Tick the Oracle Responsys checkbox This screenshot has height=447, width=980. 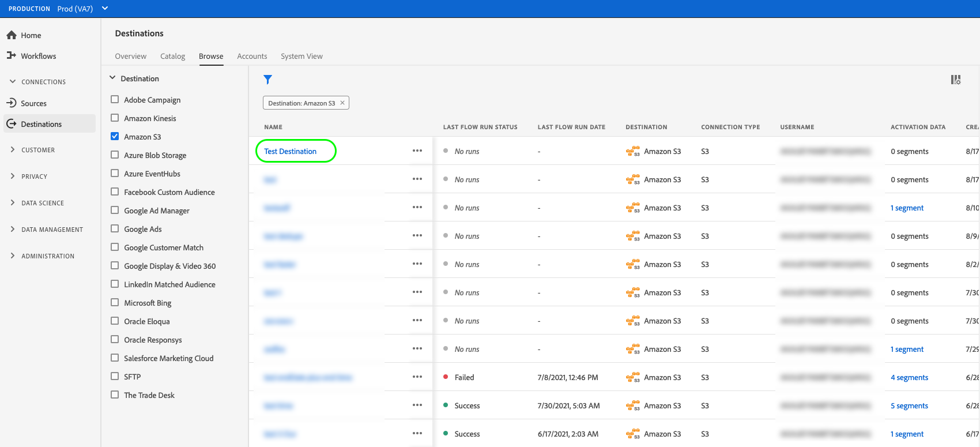115,339
